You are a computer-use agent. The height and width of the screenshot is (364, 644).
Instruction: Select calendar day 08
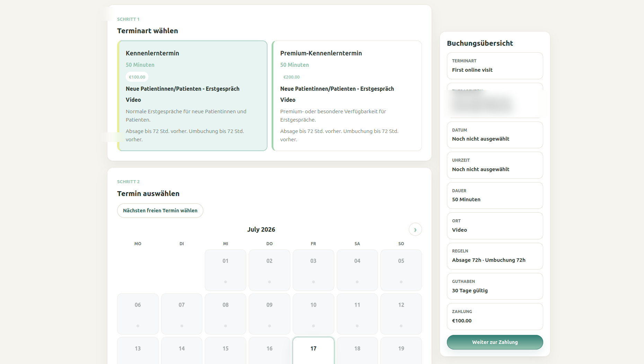(226, 314)
